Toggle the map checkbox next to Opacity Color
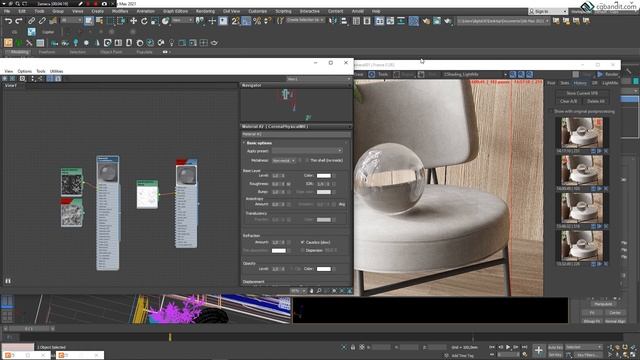This screenshot has height=360, width=640. [x=334, y=269]
